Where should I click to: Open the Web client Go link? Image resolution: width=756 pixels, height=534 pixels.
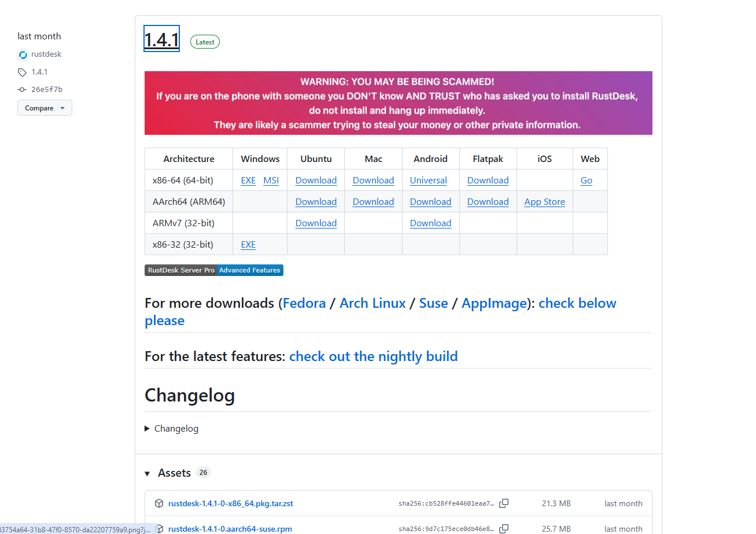(586, 180)
